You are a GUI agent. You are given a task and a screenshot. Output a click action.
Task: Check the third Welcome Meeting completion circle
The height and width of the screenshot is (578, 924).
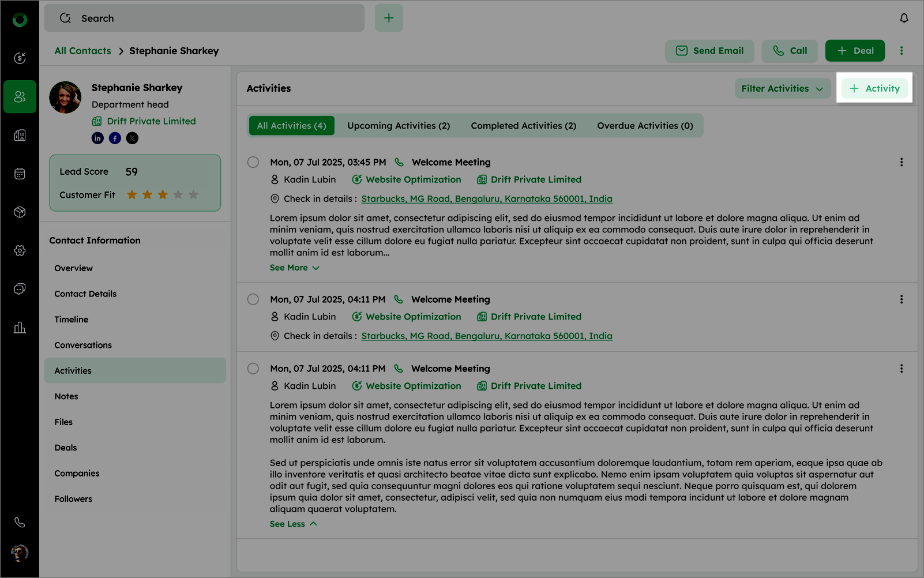tap(253, 369)
